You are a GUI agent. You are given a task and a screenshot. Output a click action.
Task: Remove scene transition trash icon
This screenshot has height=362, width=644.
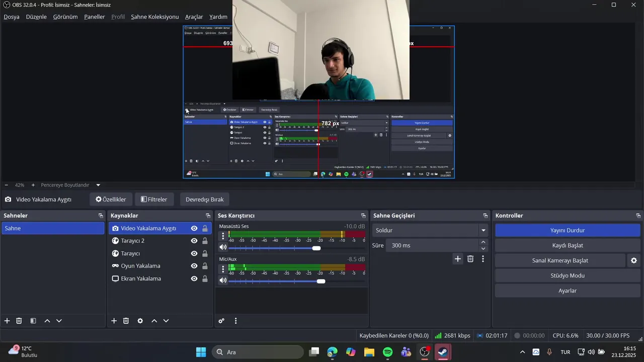click(x=470, y=259)
